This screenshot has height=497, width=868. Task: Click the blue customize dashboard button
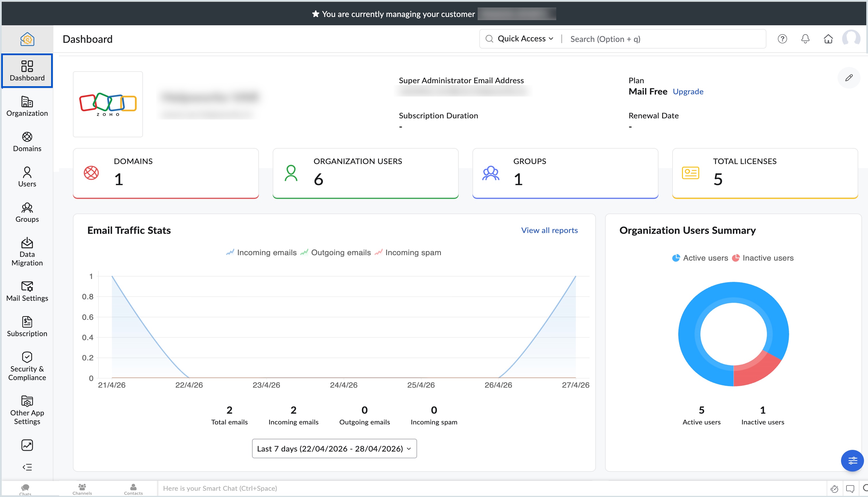[x=852, y=461]
